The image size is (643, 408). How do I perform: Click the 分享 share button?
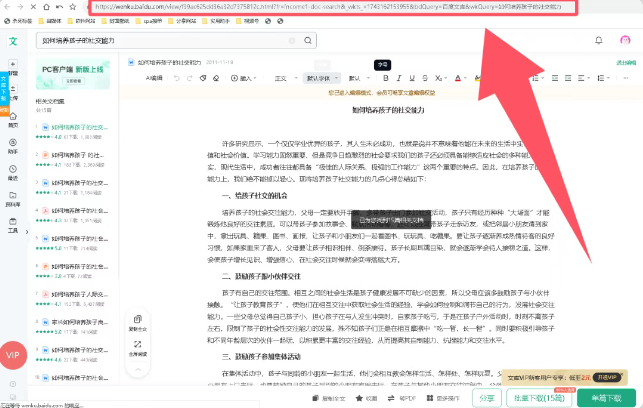pyautogui.click(x=487, y=398)
